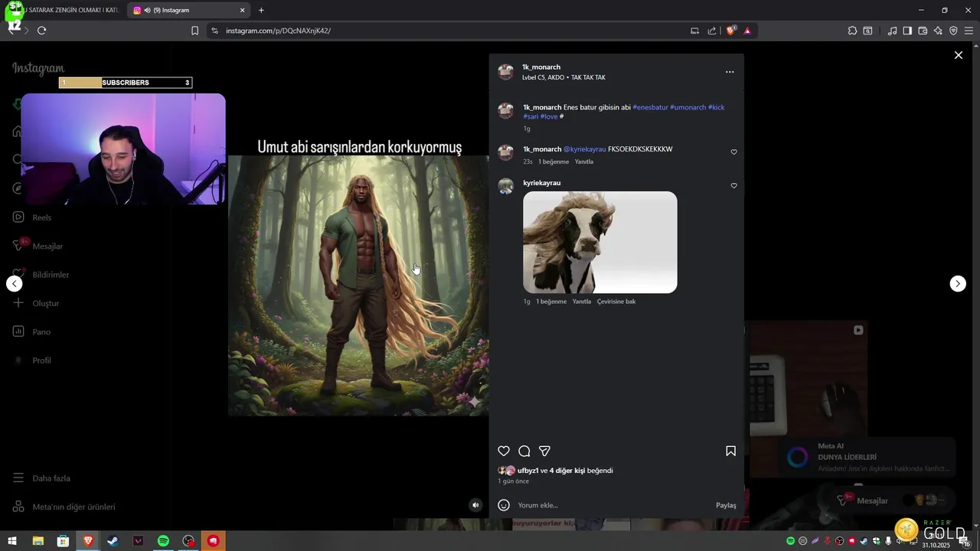Toggle post audio with the speaker icon
This screenshot has width=980, height=551.
coord(475,505)
